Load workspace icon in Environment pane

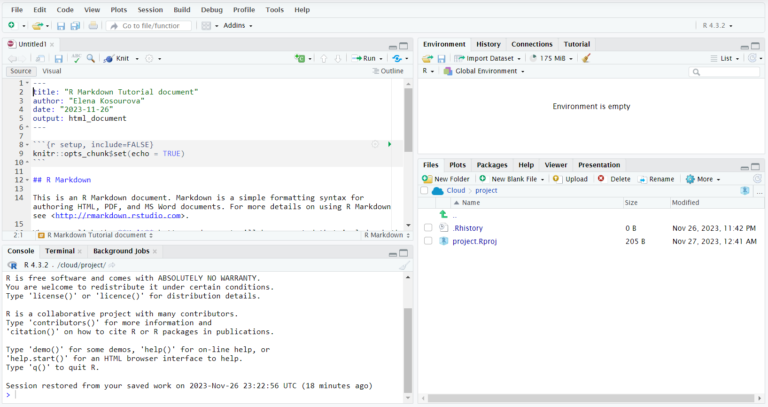point(428,58)
